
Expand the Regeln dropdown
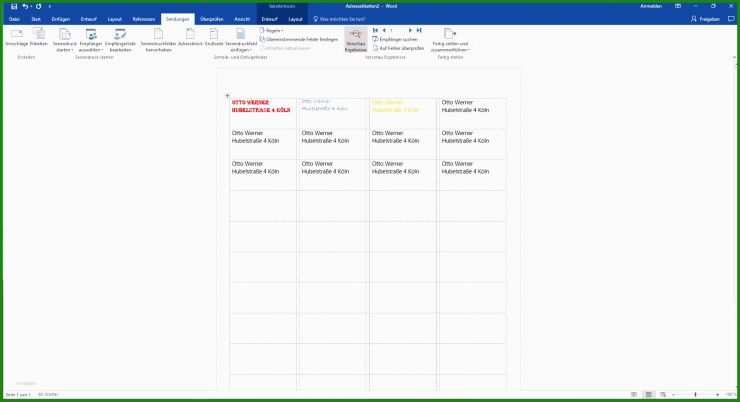coord(273,31)
